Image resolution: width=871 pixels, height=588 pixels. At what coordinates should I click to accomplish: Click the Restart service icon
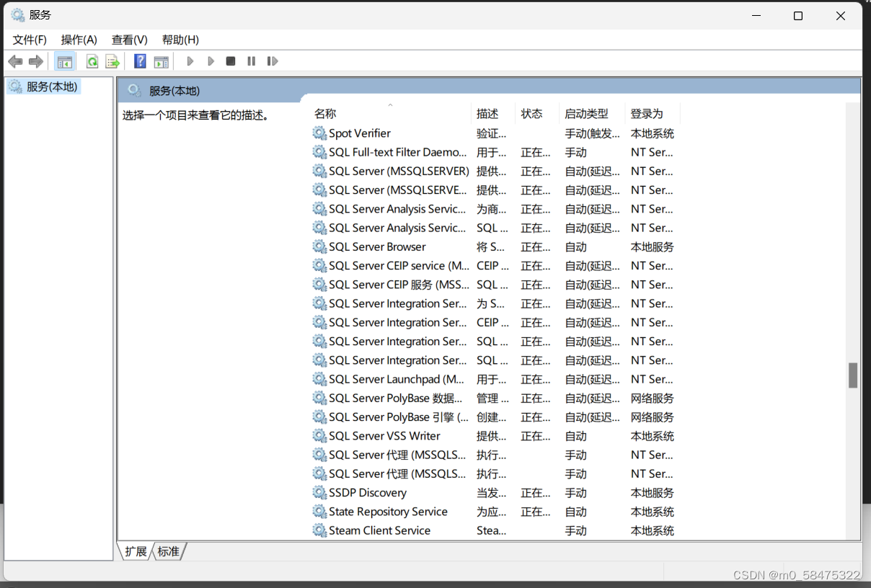[x=272, y=61]
